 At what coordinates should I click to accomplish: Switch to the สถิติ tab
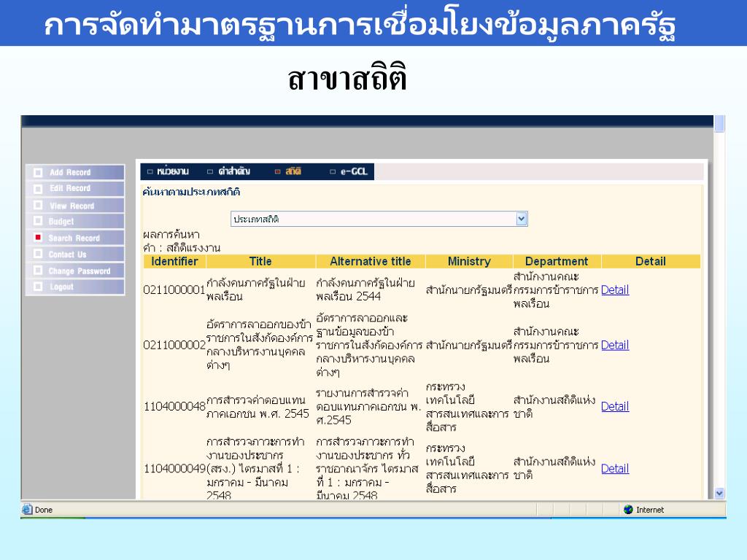coord(288,171)
